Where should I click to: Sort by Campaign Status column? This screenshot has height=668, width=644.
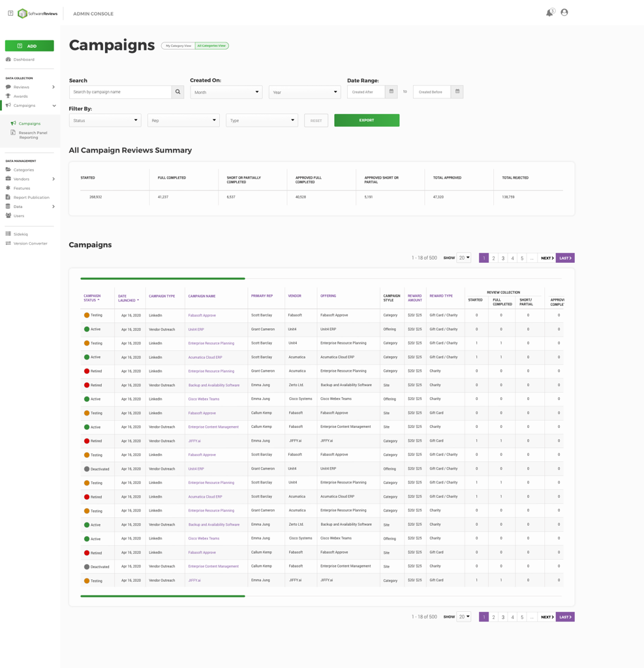tap(92, 297)
